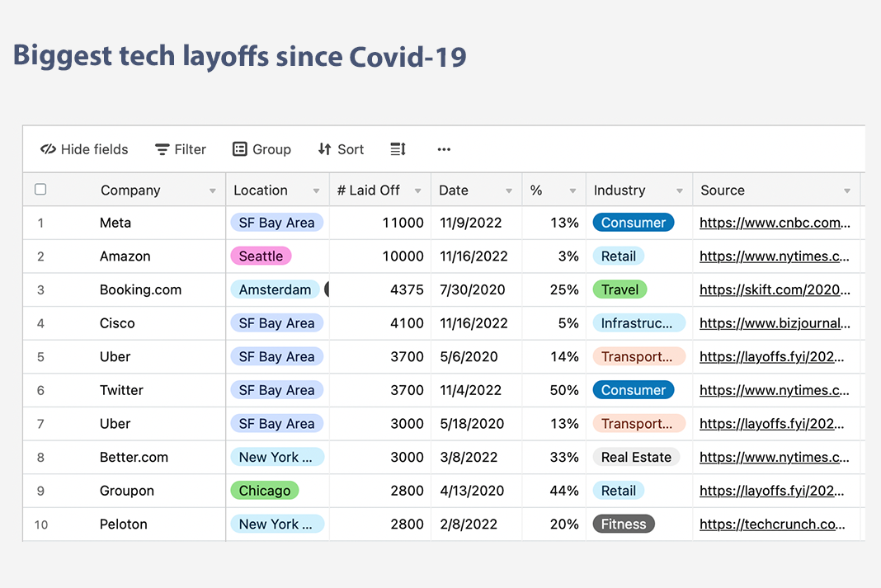Click the Better.com company name

pyautogui.click(x=134, y=457)
